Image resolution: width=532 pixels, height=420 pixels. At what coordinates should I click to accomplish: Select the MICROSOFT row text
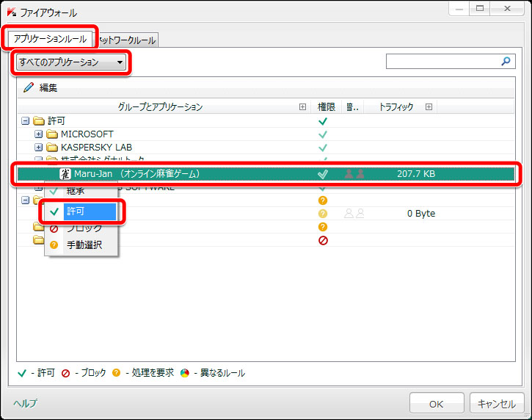coord(87,134)
